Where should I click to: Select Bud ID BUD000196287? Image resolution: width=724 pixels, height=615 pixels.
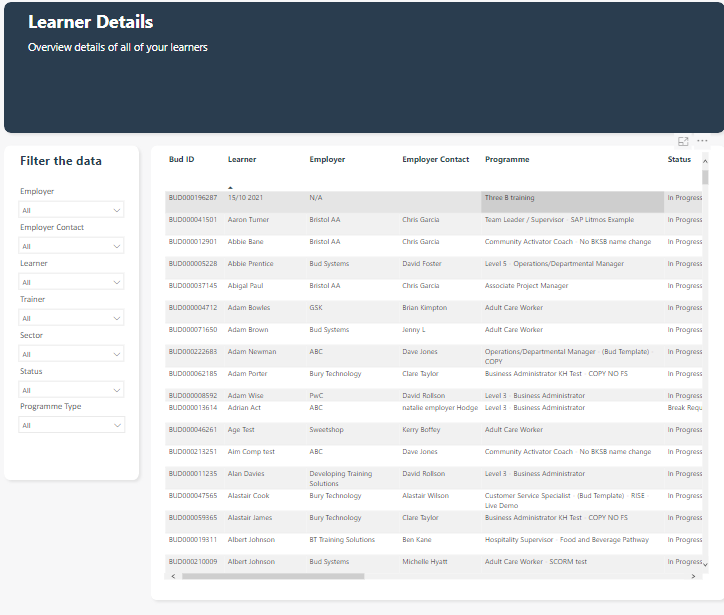(x=193, y=198)
